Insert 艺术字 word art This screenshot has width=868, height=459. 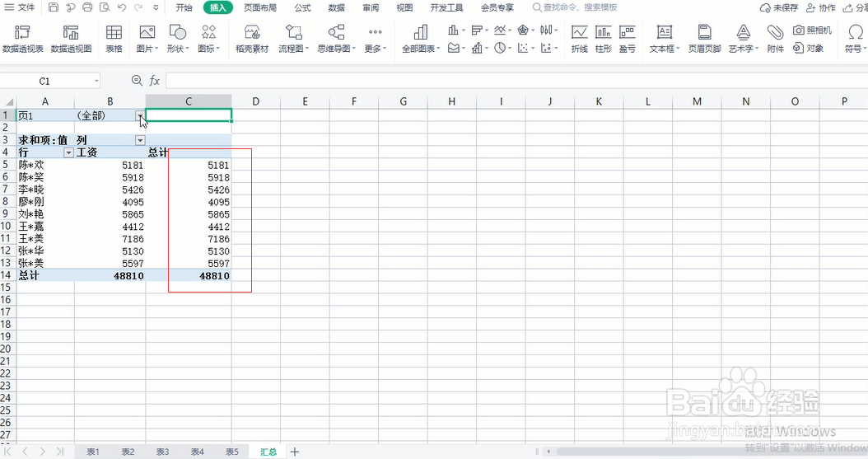click(x=744, y=38)
